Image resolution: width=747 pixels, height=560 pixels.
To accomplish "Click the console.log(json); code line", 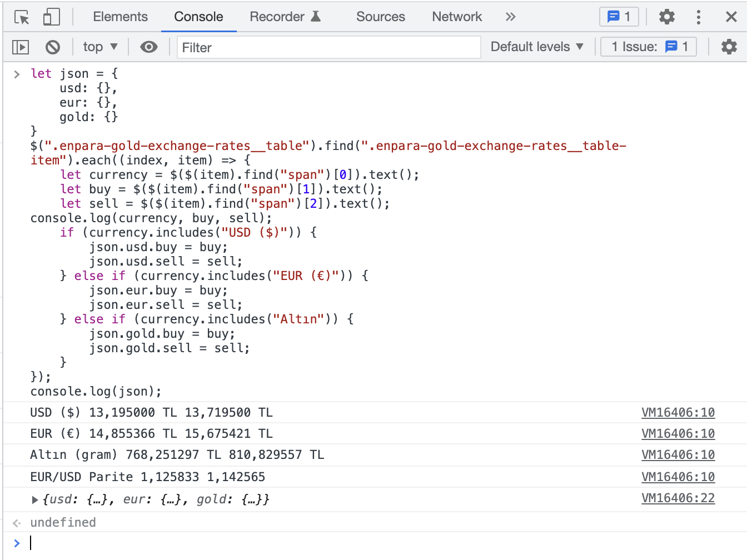I will coord(96,391).
